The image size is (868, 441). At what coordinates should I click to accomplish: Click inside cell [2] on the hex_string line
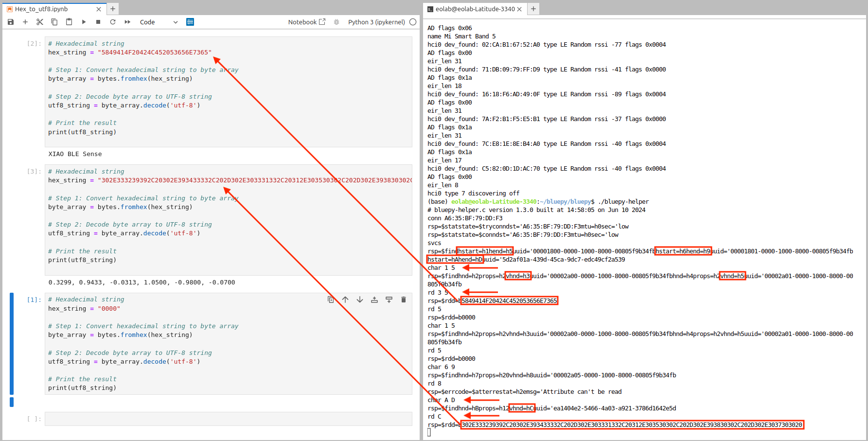click(130, 53)
